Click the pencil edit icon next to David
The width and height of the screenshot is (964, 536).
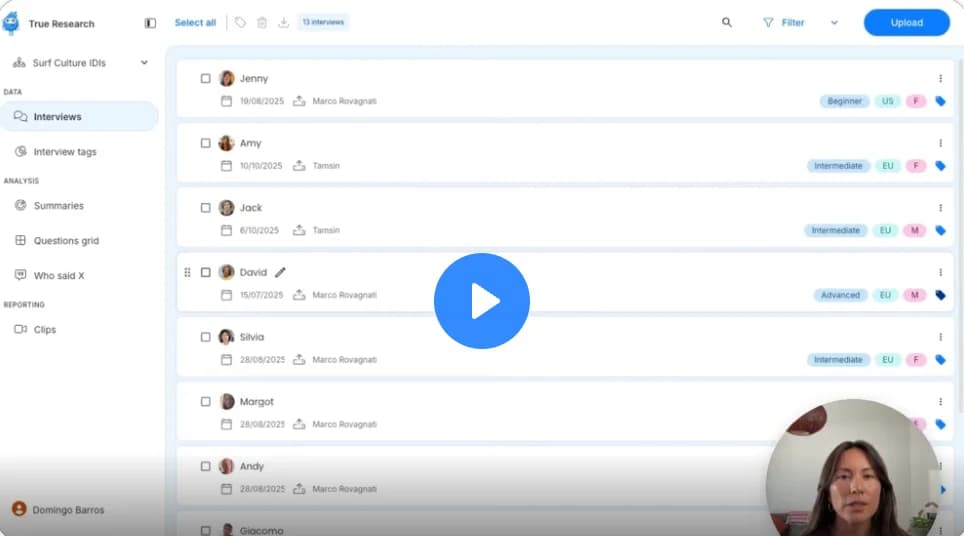(x=280, y=272)
